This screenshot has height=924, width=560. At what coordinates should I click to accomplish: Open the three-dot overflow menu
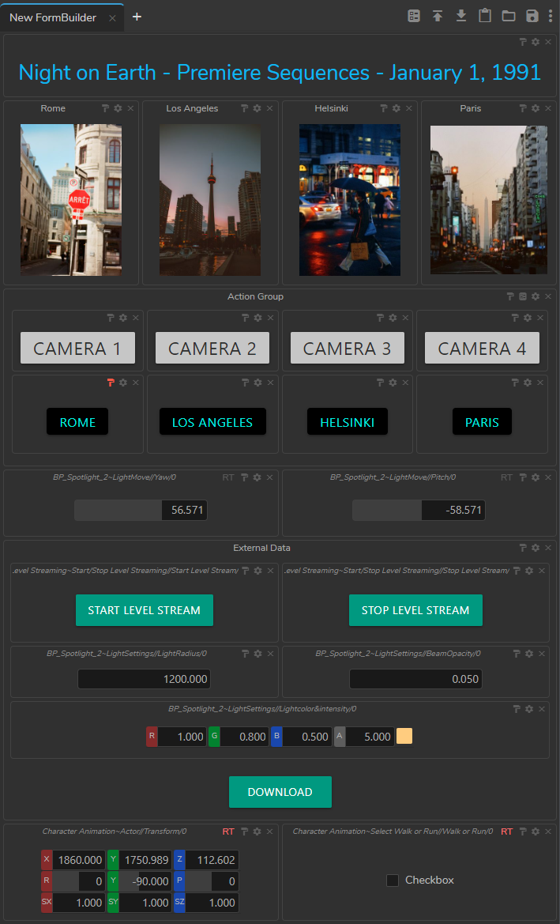pyautogui.click(x=549, y=16)
